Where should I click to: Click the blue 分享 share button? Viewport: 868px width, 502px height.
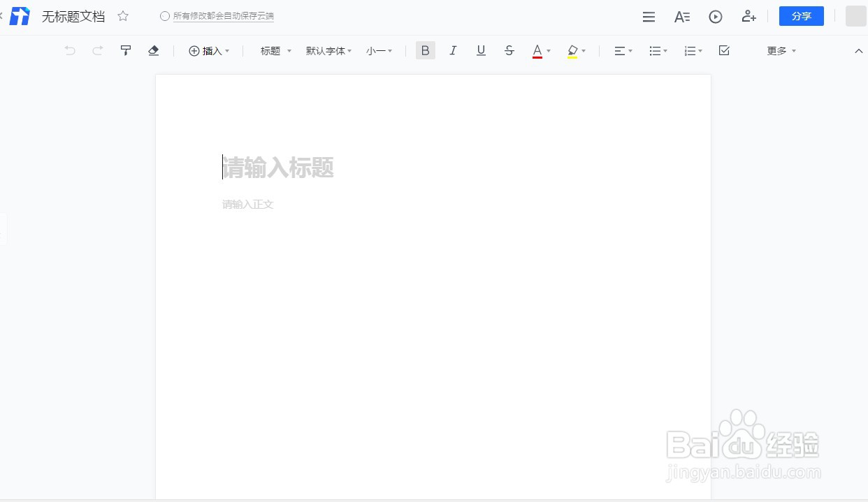tap(801, 16)
